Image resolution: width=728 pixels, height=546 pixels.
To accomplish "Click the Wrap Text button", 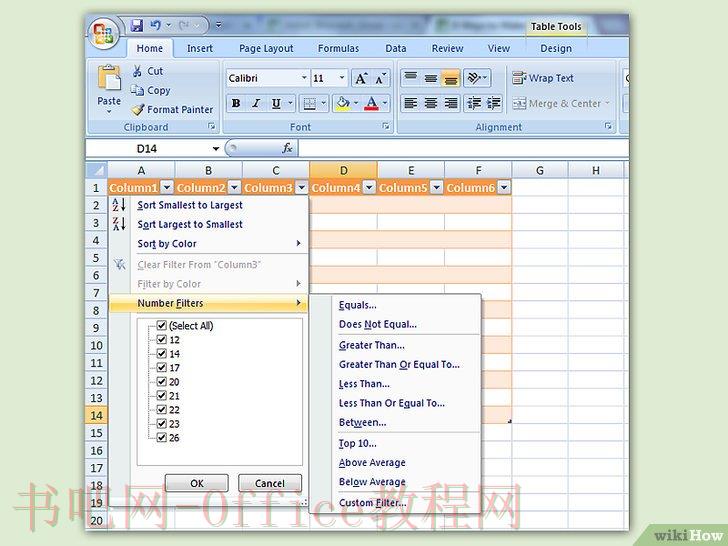I will pos(543,78).
